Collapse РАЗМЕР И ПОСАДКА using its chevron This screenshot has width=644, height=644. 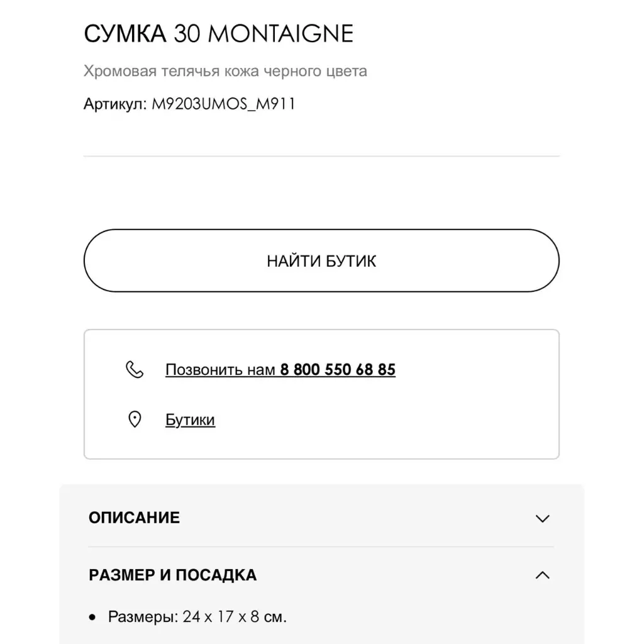[542, 575]
